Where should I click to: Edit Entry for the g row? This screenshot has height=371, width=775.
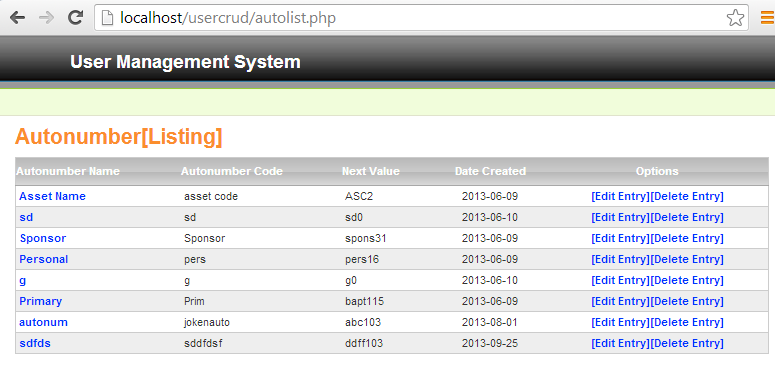click(620, 280)
